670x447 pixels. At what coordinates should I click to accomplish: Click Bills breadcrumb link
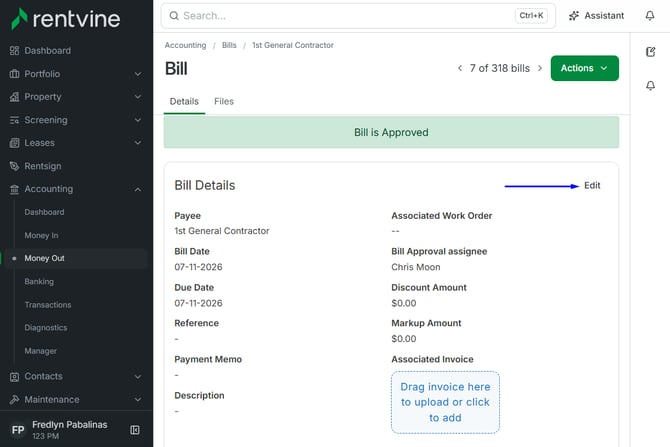(x=229, y=45)
